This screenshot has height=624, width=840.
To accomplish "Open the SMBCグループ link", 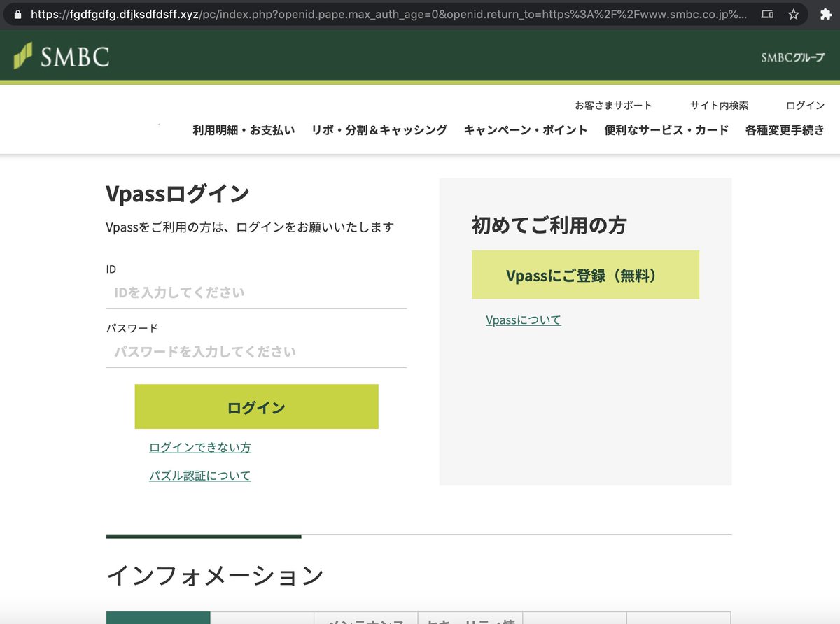I will [793, 58].
